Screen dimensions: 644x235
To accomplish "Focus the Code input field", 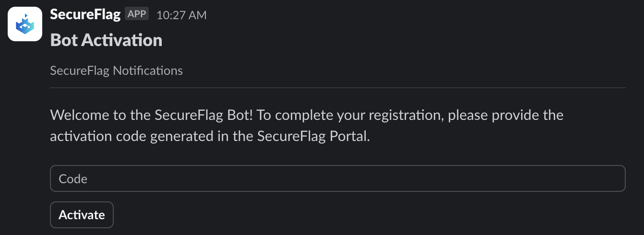I will click(x=337, y=178).
